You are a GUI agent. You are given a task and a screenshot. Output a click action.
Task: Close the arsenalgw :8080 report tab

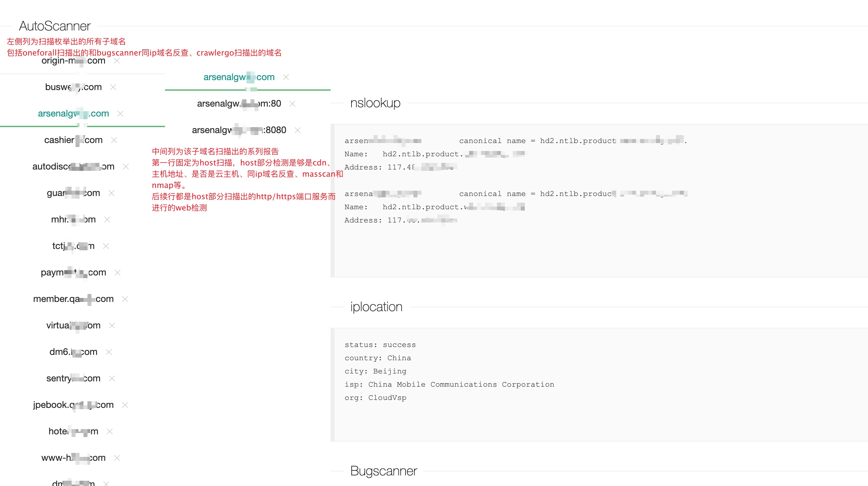(298, 130)
